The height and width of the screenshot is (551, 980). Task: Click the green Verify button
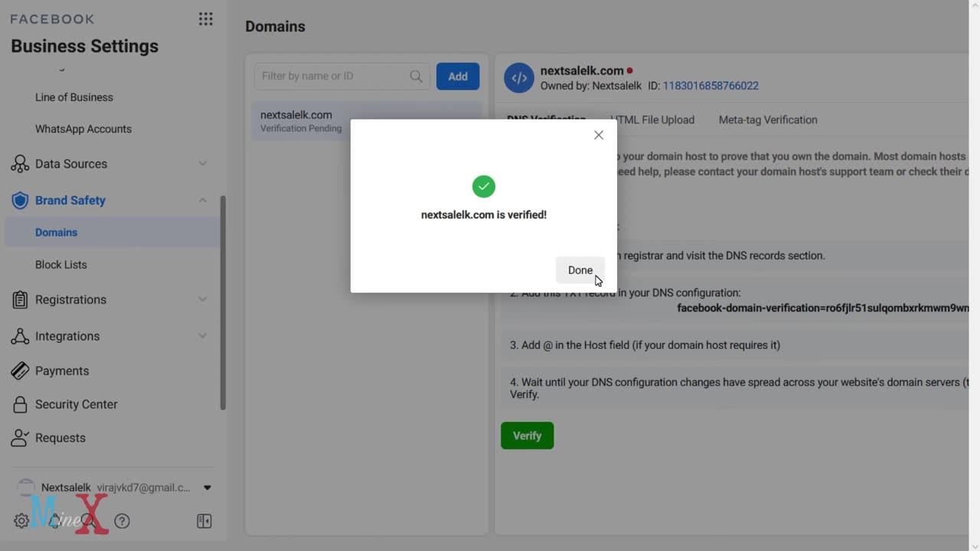(527, 435)
